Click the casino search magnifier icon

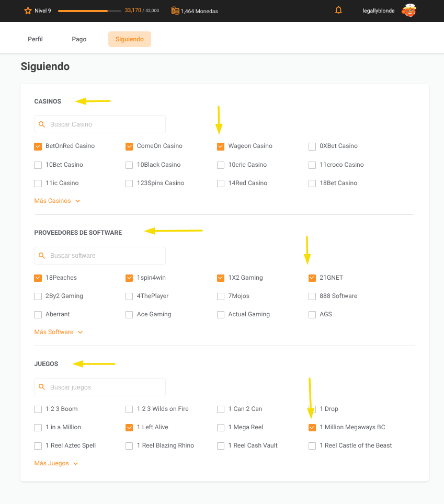tap(42, 124)
